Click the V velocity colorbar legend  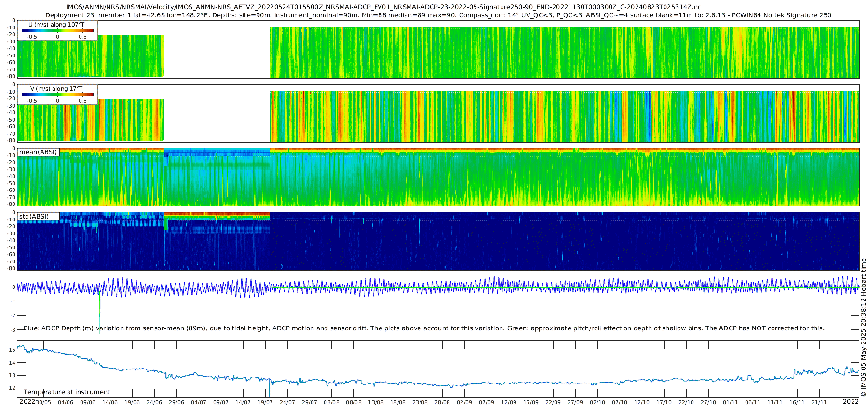pos(57,95)
